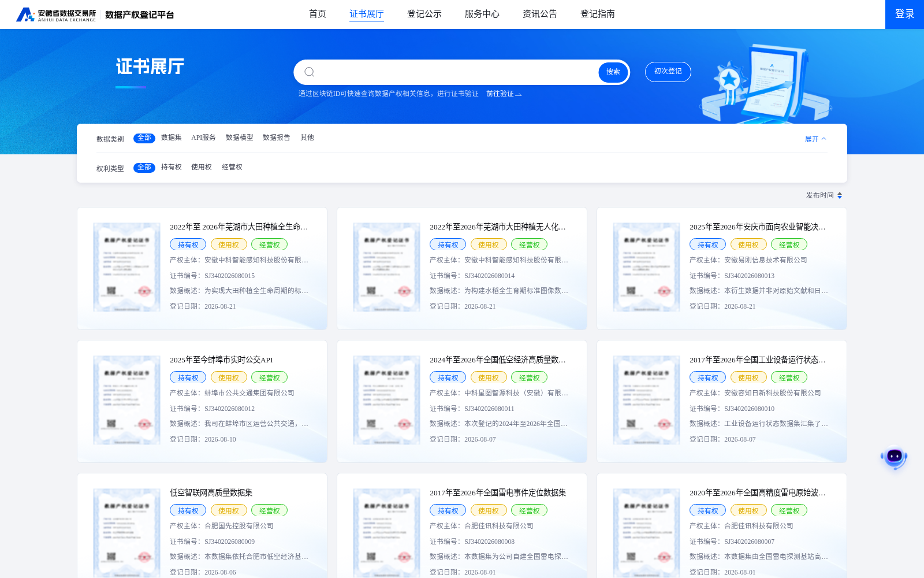
Task: Filter rights type by 持有权
Action: (172, 167)
